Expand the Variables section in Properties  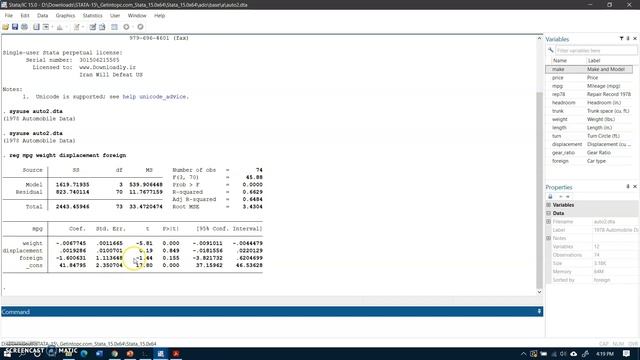549,205
